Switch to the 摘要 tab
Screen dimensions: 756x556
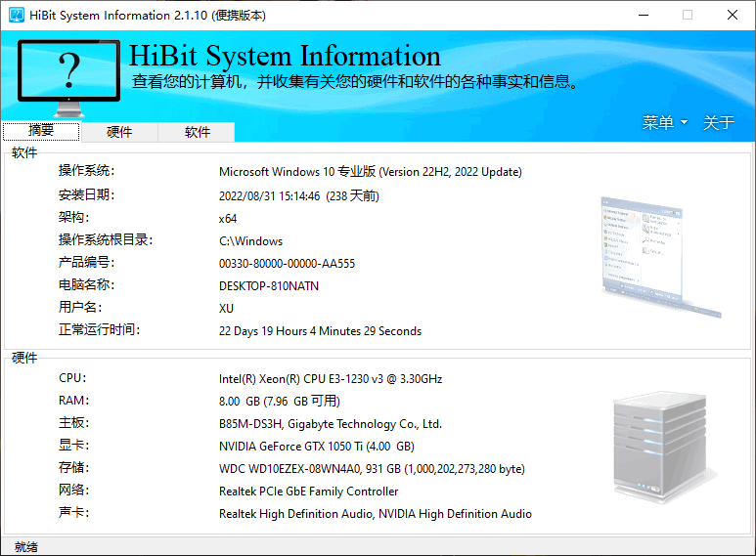pos(41,131)
